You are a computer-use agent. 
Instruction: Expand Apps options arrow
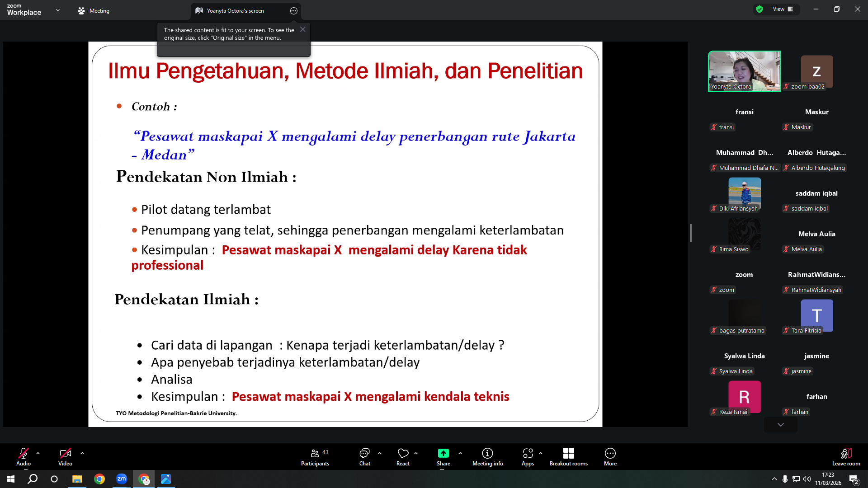point(541,453)
